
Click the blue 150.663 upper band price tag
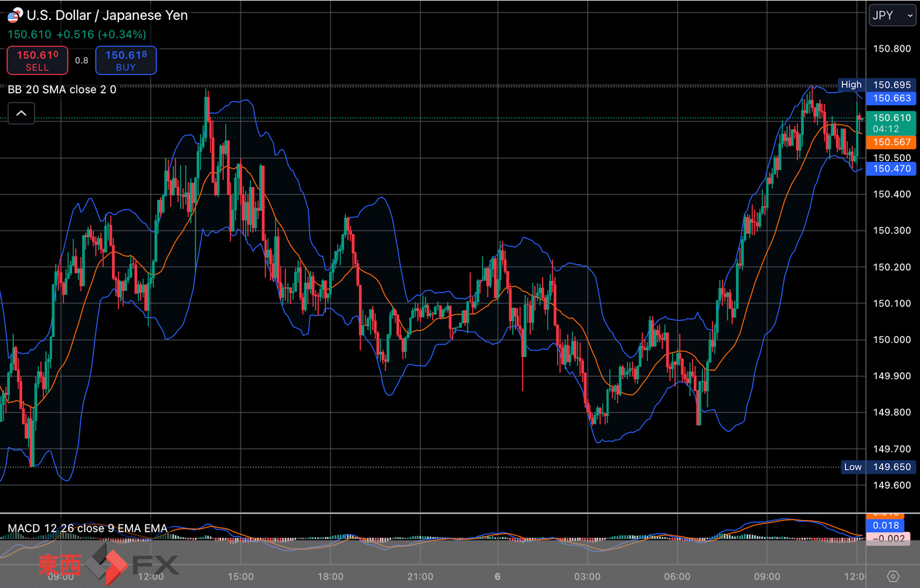pos(891,98)
